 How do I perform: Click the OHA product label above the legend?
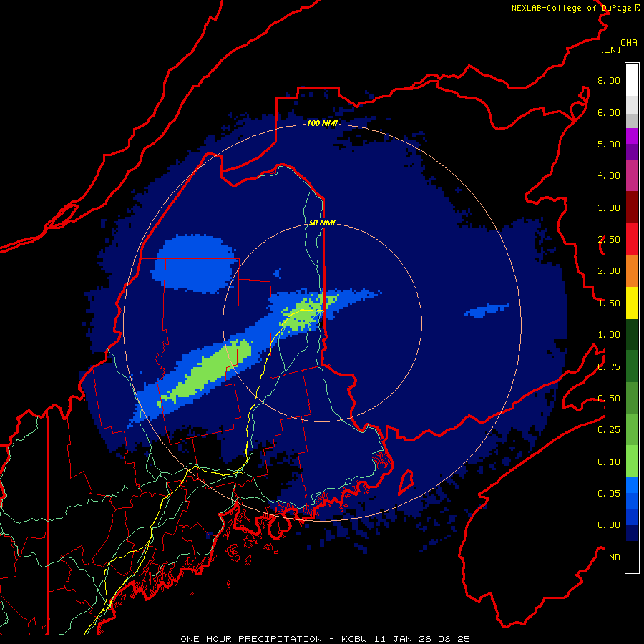click(629, 43)
